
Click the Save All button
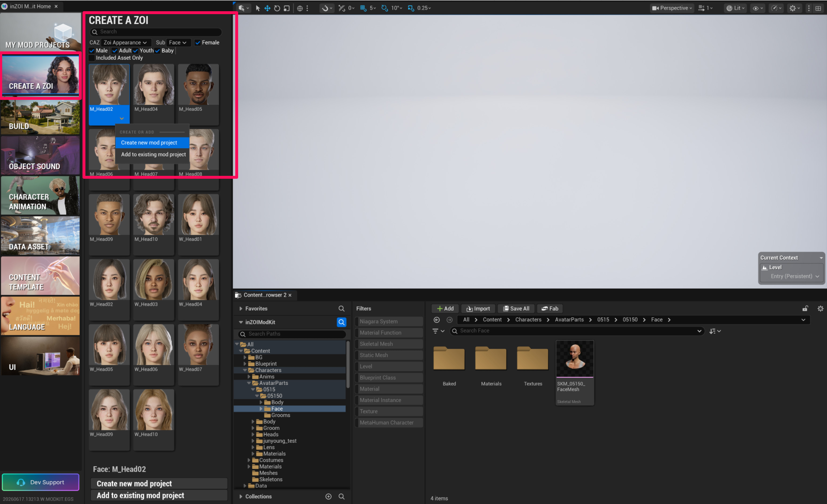coord(516,309)
